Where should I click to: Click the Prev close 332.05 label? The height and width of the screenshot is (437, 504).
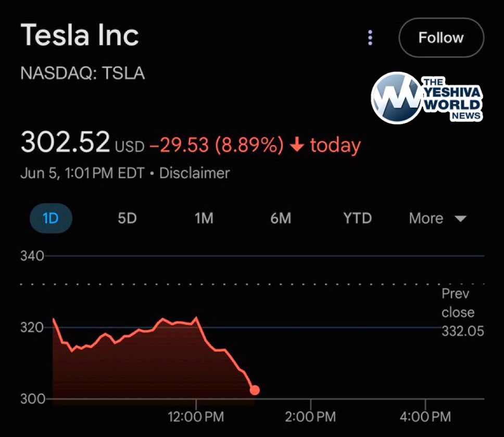pyautogui.click(x=463, y=312)
